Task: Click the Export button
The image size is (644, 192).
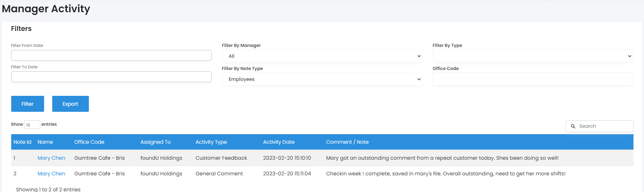Action: [x=70, y=104]
